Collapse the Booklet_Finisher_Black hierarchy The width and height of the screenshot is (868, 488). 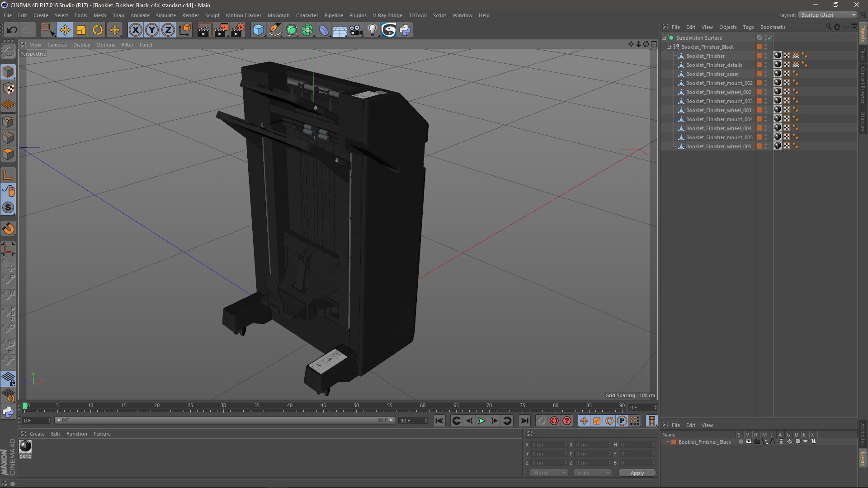[669, 47]
